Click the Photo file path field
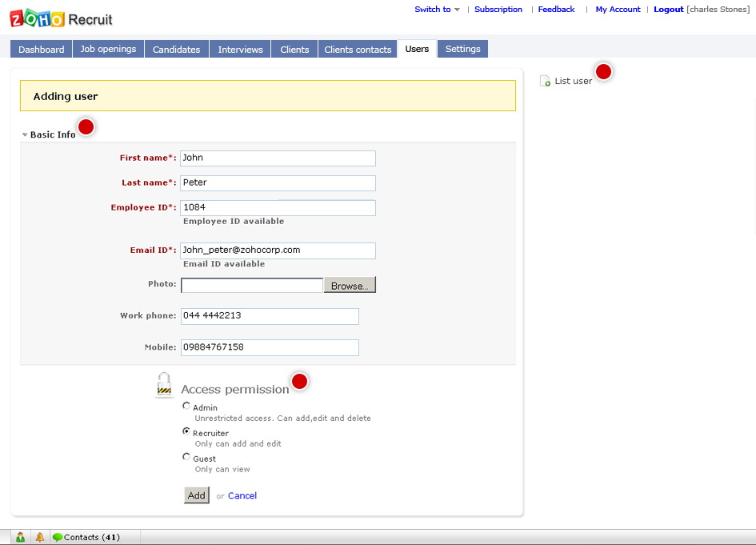756x545 pixels. coord(252,285)
